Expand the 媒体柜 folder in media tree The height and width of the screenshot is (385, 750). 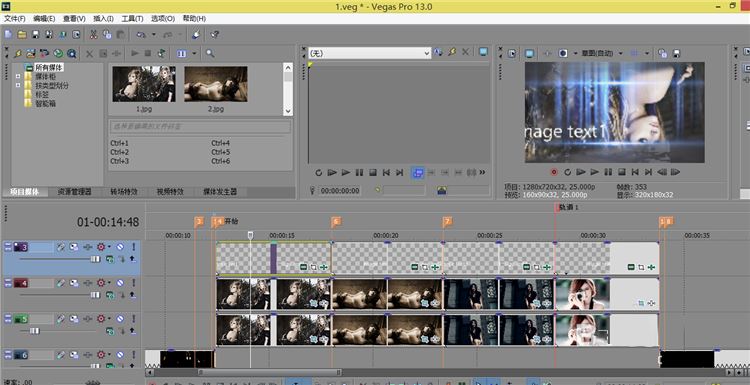[18, 77]
